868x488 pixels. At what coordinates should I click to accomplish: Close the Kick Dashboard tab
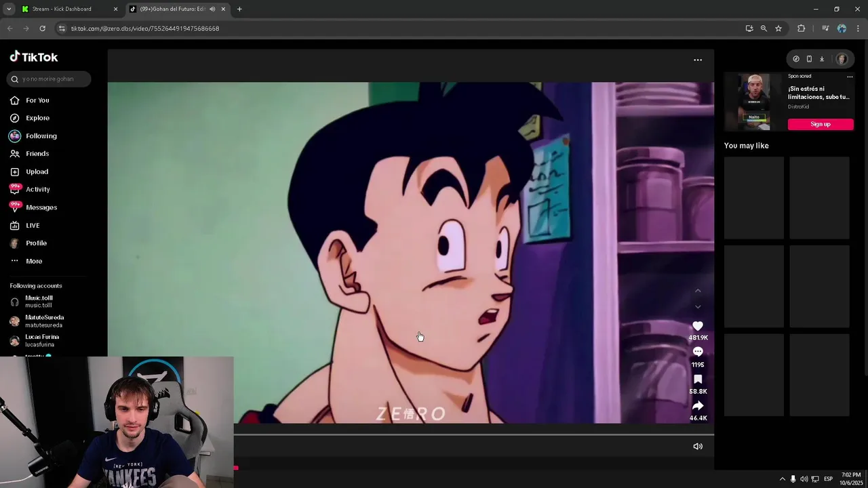(115, 9)
